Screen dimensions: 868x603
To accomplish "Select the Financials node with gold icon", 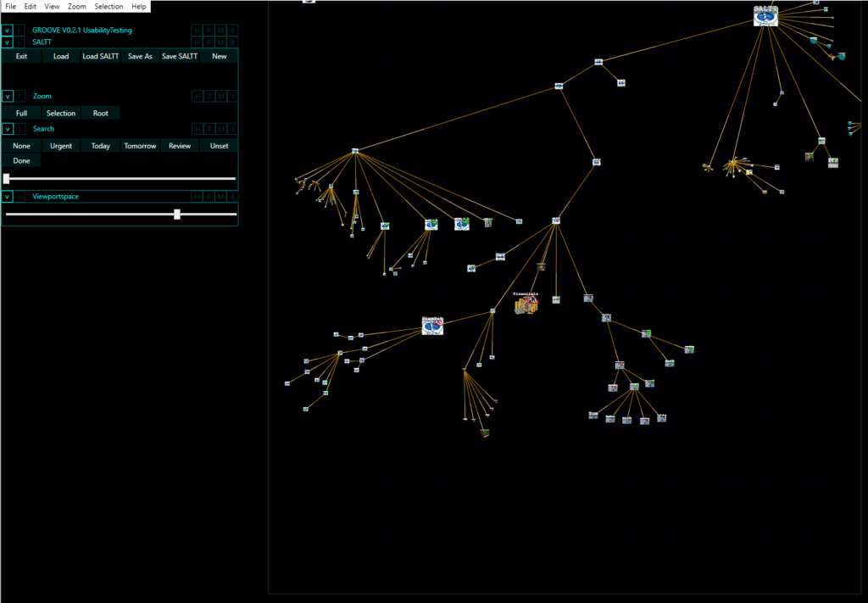I will [526, 304].
